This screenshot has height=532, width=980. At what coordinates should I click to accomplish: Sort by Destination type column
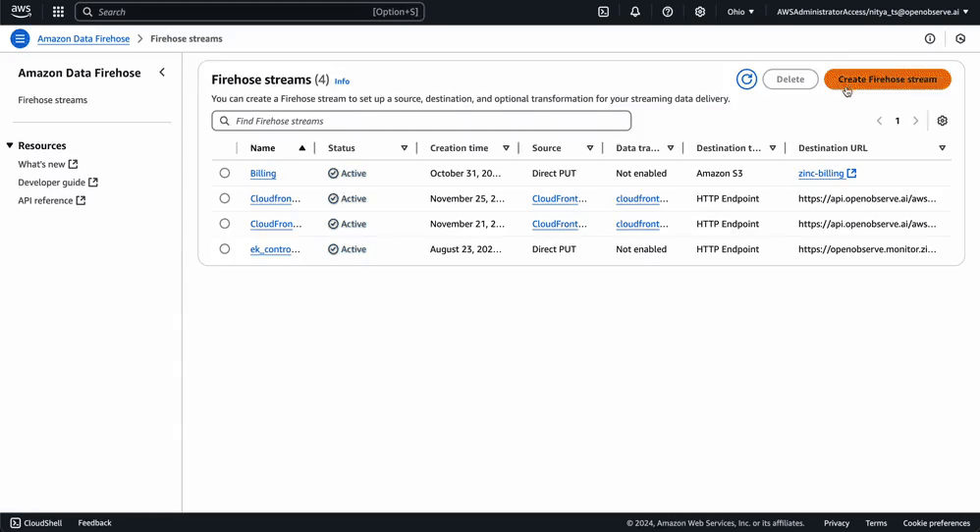pyautogui.click(x=773, y=148)
